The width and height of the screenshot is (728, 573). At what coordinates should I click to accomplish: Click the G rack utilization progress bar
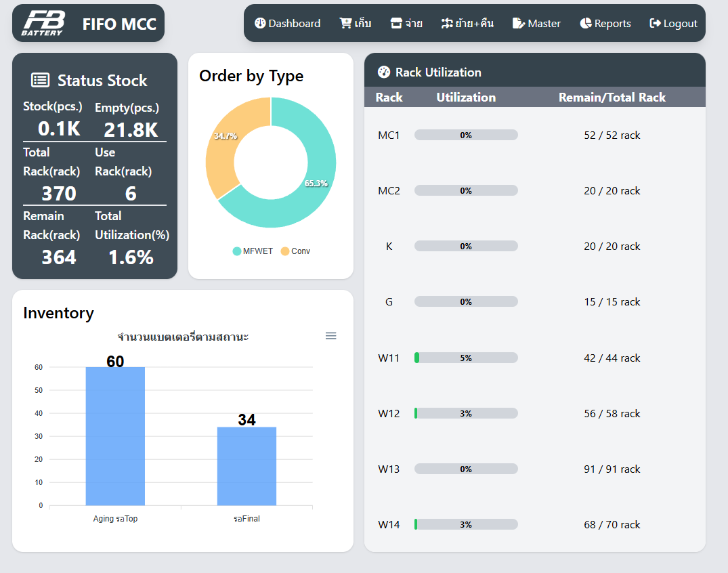click(466, 302)
